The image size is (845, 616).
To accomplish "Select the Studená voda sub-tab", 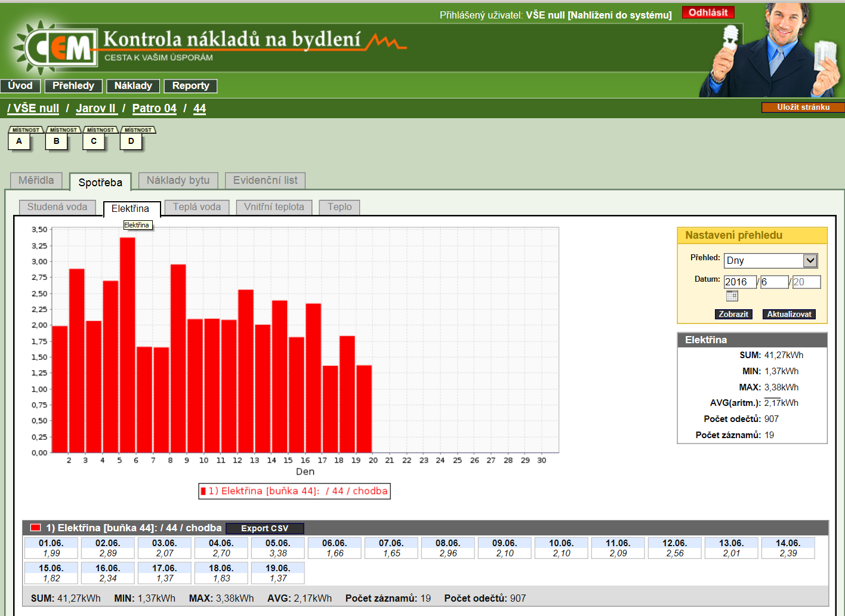I will tap(57, 207).
